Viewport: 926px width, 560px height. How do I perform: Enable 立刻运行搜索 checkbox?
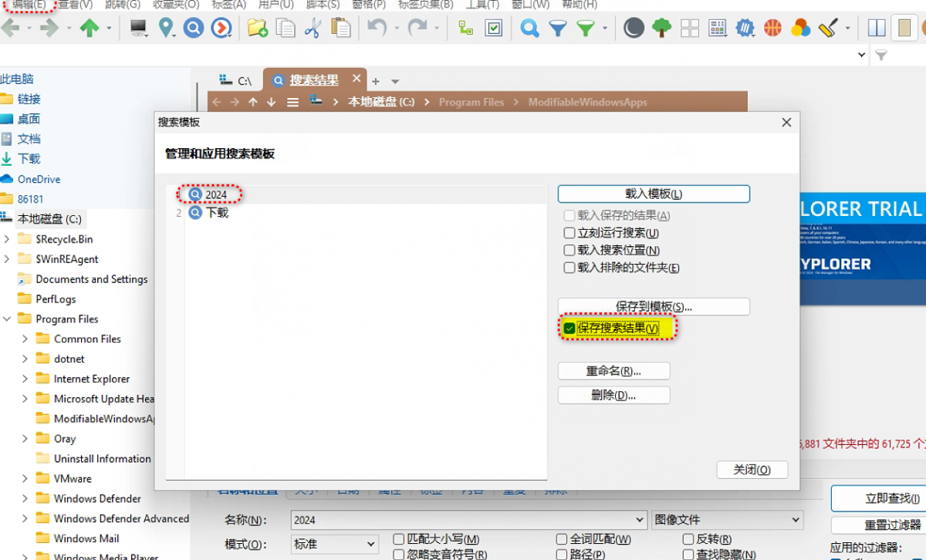(x=569, y=233)
